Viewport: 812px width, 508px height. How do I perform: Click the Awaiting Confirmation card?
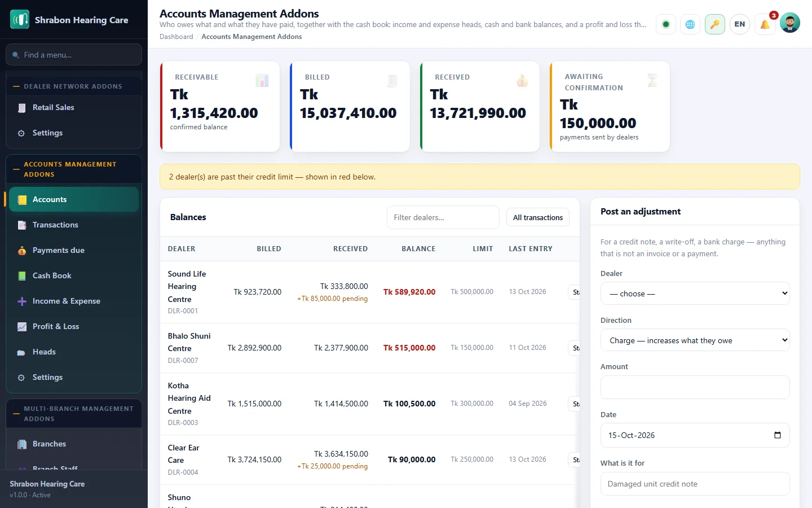click(x=610, y=106)
